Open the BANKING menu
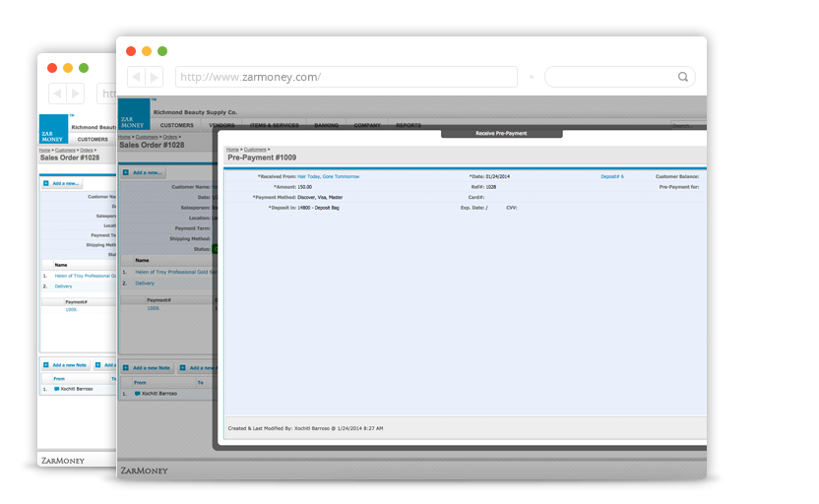 [x=327, y=125]
